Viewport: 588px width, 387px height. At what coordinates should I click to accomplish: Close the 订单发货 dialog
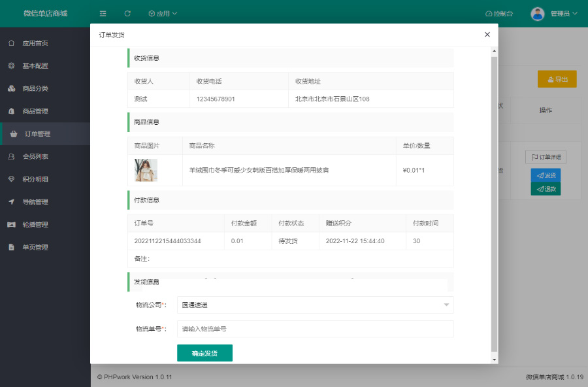487,35
